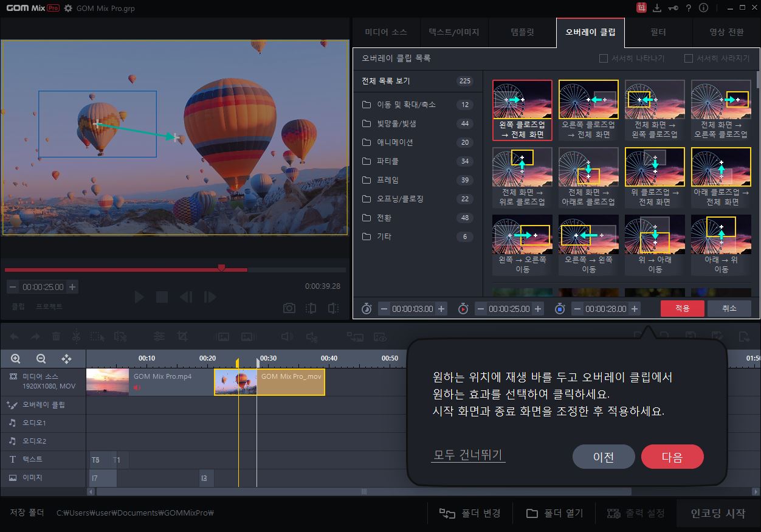Take a snapshot with the camera icon
The image size is (761, 532).
289,308
